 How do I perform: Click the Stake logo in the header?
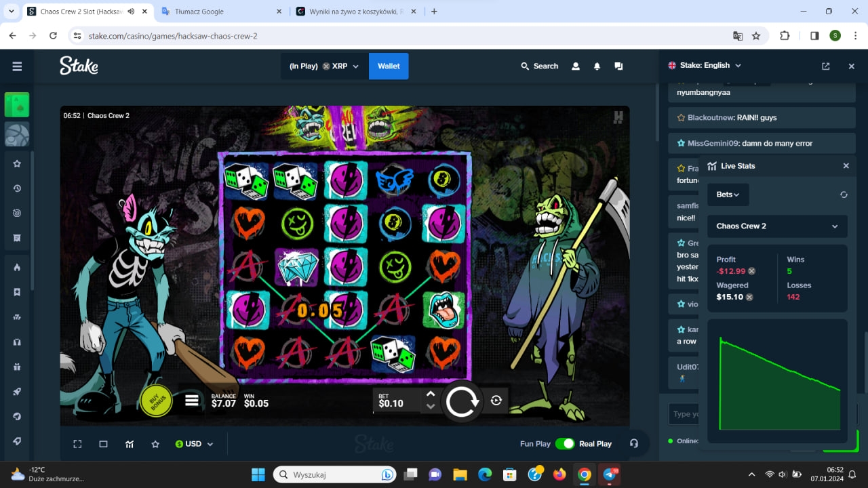(79, 66)
